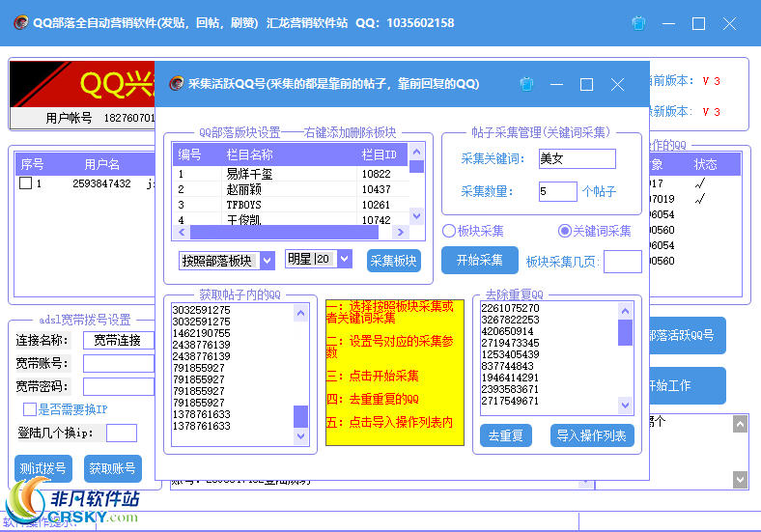Select QQ number 2261075270 in deduplicated list
The height and width of the screenshot is (532, 761).
[510, 308]
